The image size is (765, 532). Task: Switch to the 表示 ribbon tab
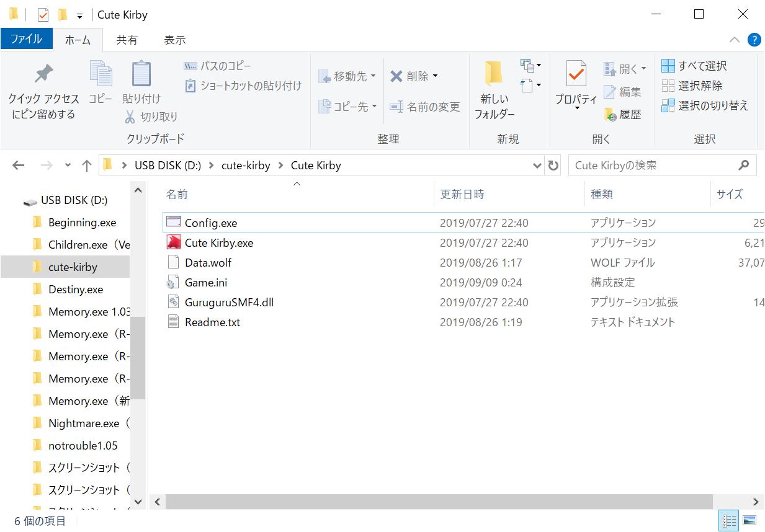tap(174, 40)
